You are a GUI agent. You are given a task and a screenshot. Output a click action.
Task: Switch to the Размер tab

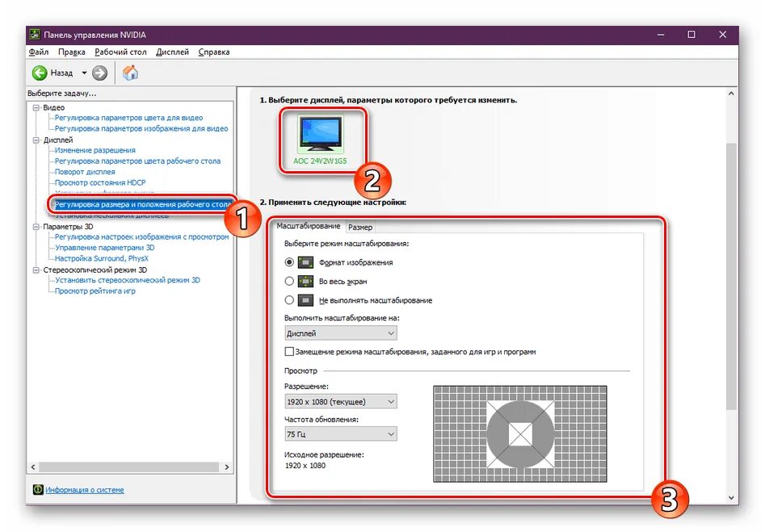coord(360,227)
